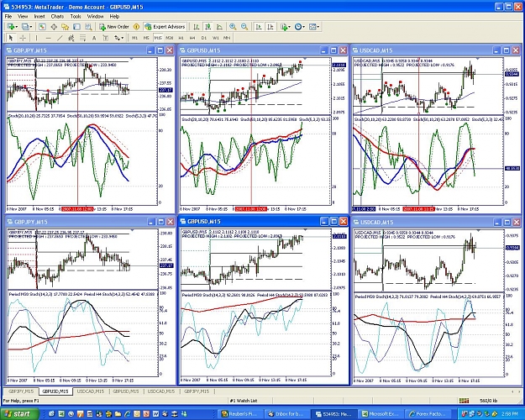Open the File menu

(8, 16)
